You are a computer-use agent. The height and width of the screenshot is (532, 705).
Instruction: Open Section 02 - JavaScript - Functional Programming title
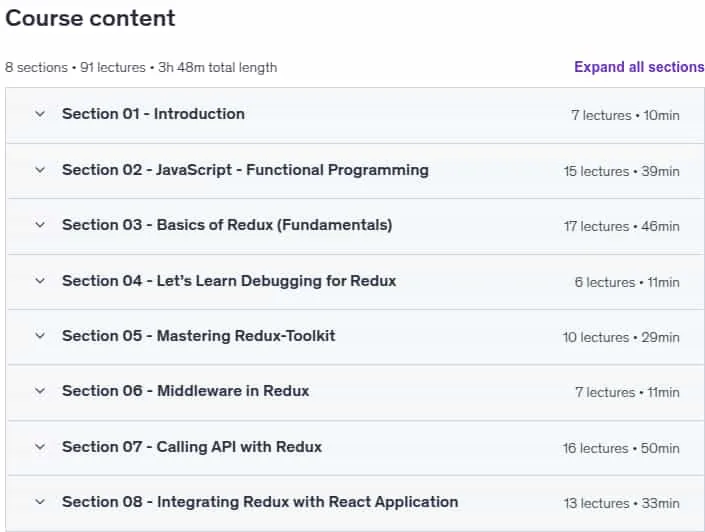click(x=245, y=170)
